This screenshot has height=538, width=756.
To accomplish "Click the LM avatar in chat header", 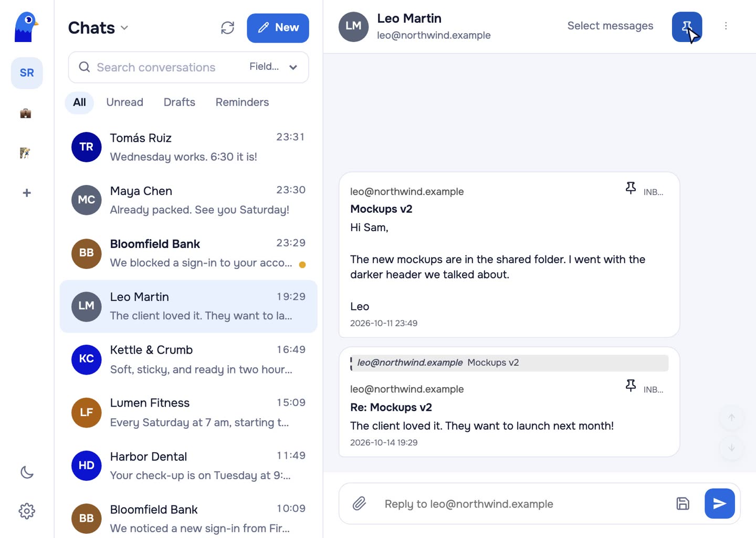I will pos(353,26).
